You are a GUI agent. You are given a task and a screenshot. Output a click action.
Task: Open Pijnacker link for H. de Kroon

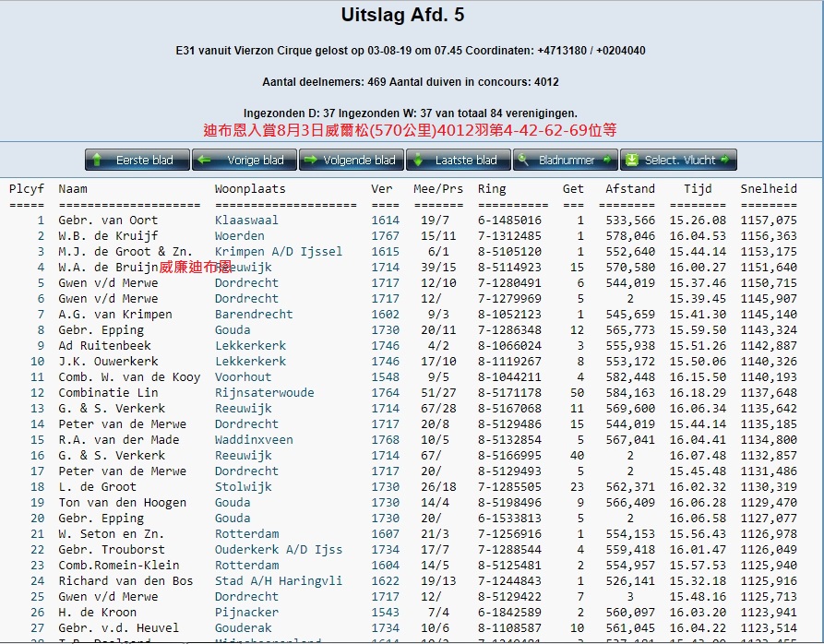coord(246,613)
